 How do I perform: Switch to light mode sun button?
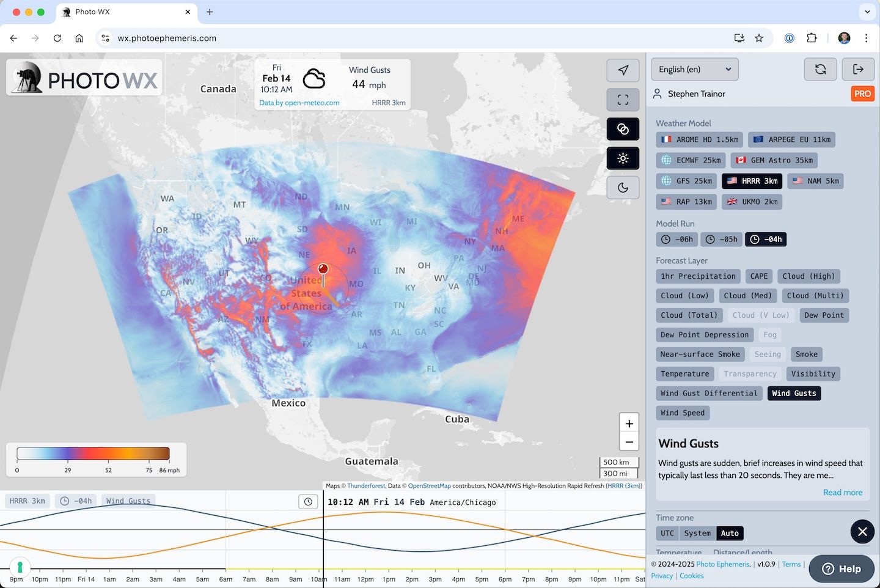click(x=623, y=158)
